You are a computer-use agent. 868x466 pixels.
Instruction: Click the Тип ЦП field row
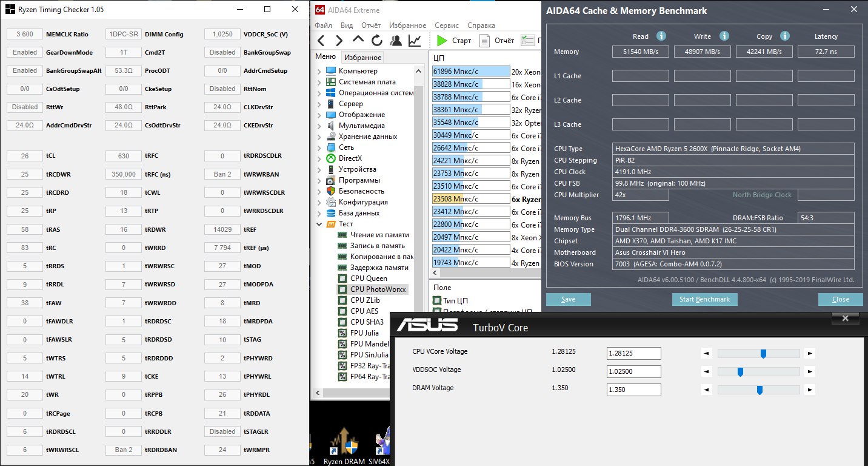click(x=452, y=300)
